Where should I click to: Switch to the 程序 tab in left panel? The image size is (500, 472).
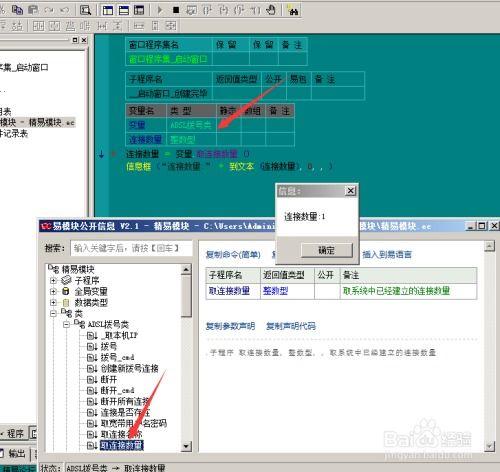[x=13, y=433]
